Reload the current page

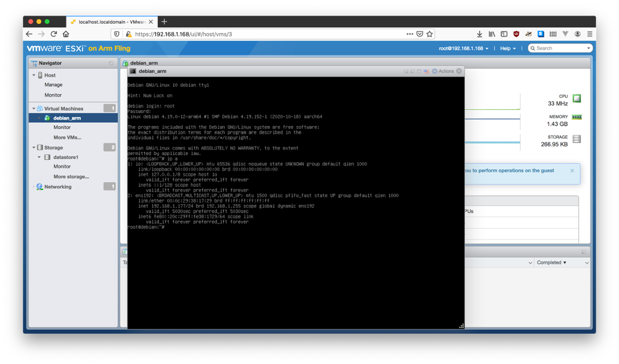[54, 34]
